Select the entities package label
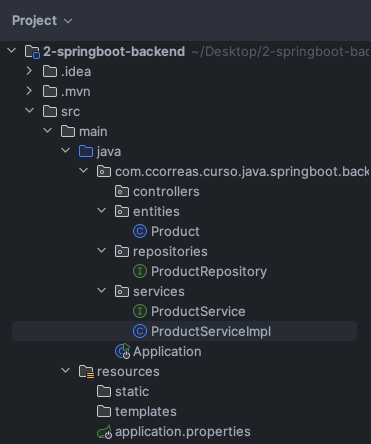 [x=156, y=211]
